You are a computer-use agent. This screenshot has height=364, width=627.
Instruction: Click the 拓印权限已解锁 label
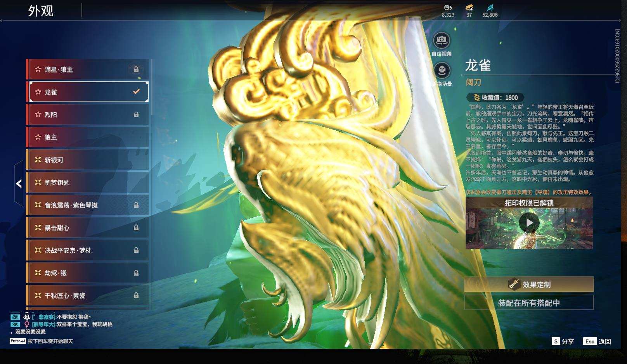[529, 203]
